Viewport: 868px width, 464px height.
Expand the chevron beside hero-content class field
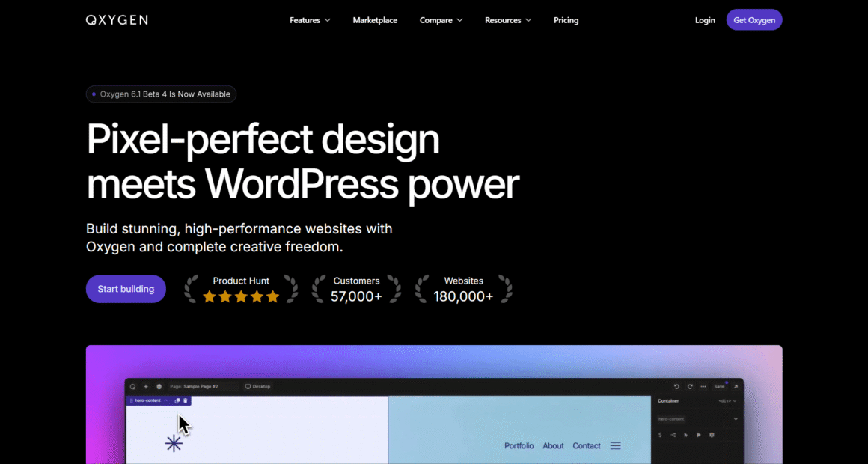click(x=736, y=419)
